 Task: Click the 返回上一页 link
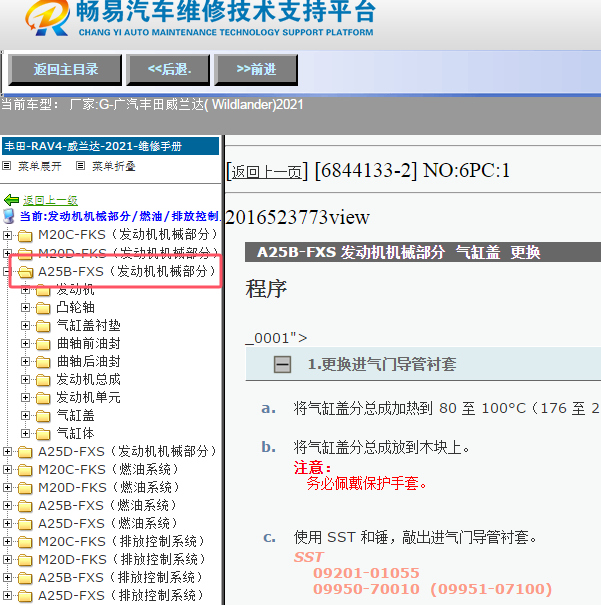(267, 172)
